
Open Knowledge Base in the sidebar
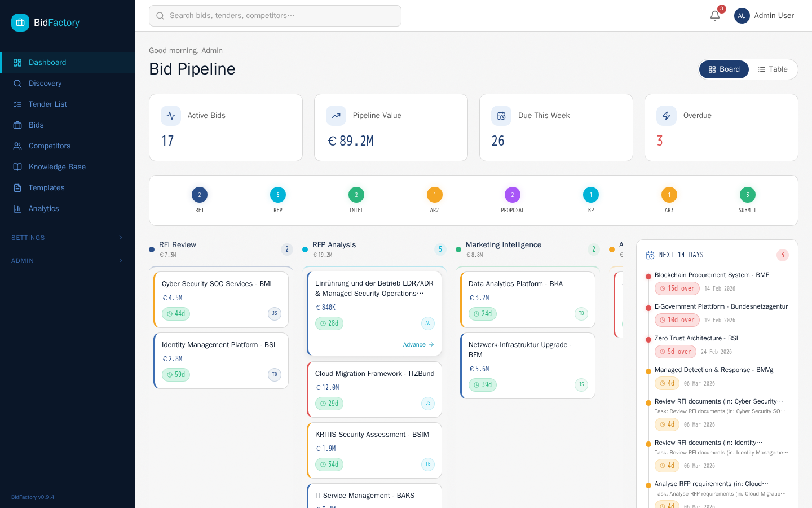pyautogui.click(x=68, y=167)
